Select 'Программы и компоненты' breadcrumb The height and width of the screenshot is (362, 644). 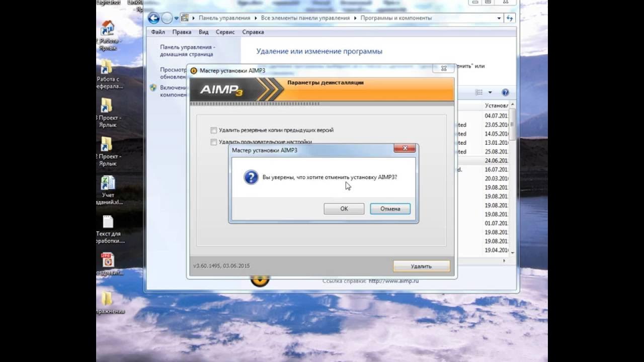coord(396,18)
